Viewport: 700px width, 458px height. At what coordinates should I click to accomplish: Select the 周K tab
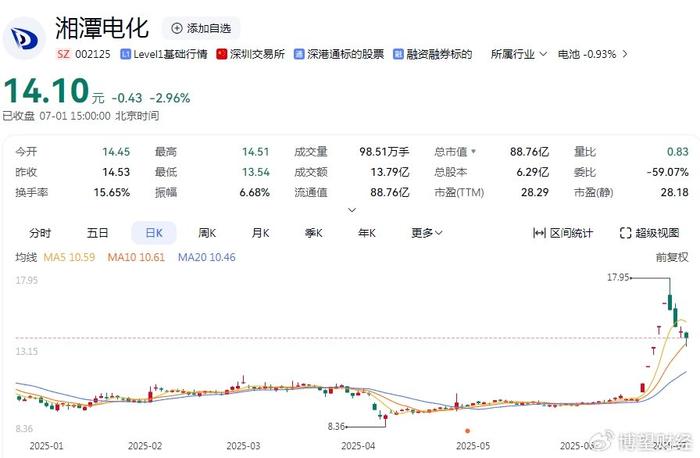coord(207,233)
